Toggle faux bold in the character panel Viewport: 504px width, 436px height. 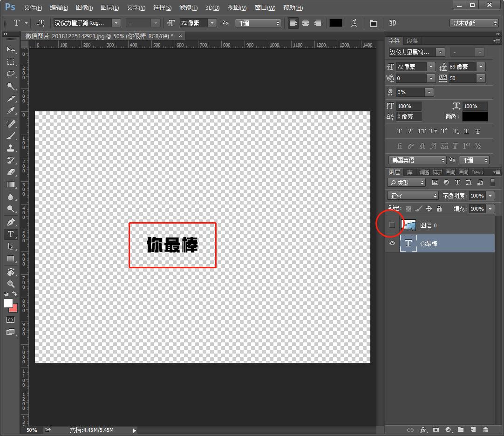click(x=399, y=131)
